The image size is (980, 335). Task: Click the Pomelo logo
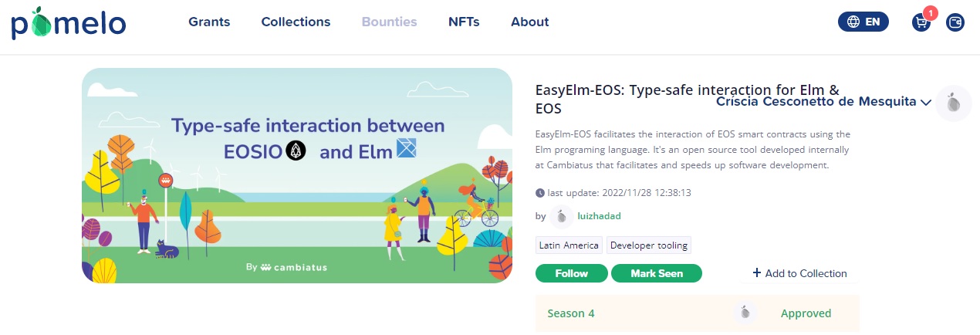tap(69, 23)
